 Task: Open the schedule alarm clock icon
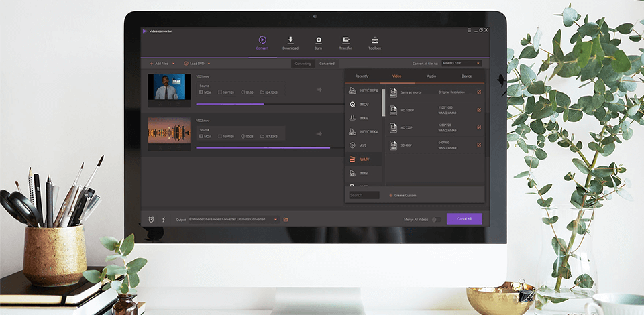click(x=151, y=219)
